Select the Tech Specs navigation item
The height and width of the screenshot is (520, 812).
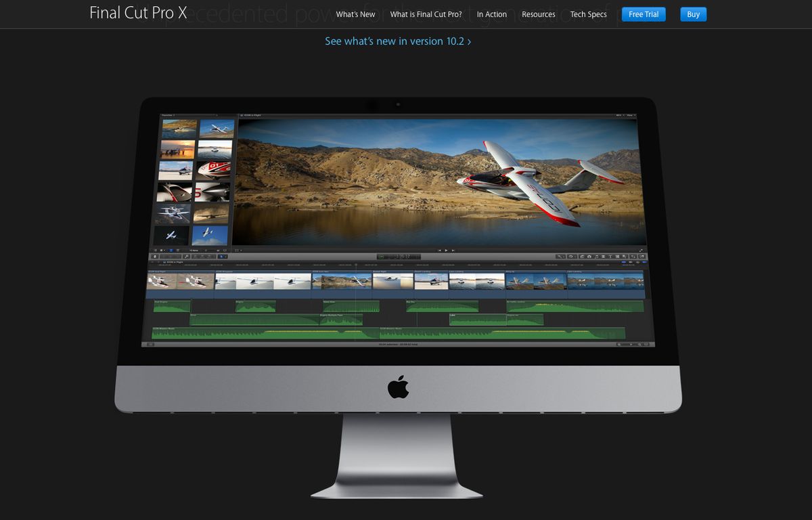pos(588,14)
